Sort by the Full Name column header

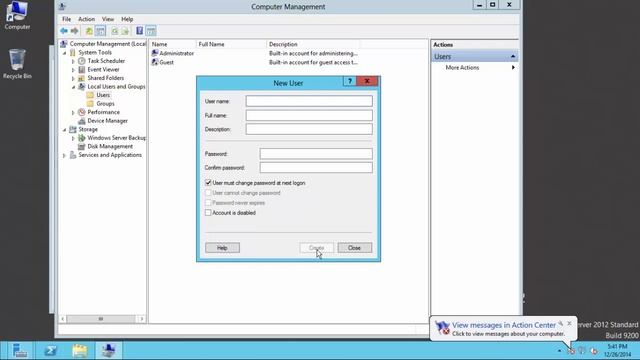(231, 44)
